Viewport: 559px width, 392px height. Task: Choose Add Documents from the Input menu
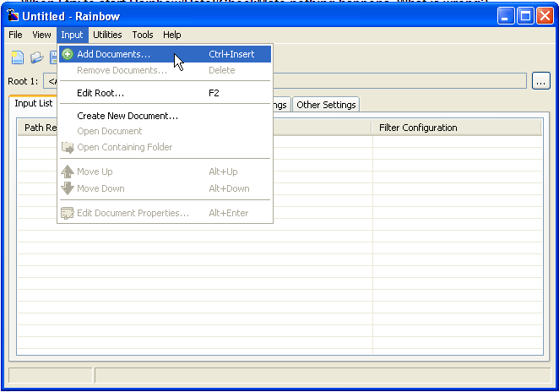coord(113,54)
